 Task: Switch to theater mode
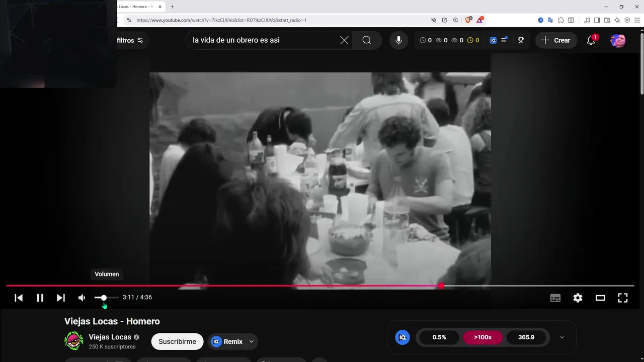(600, 298)
